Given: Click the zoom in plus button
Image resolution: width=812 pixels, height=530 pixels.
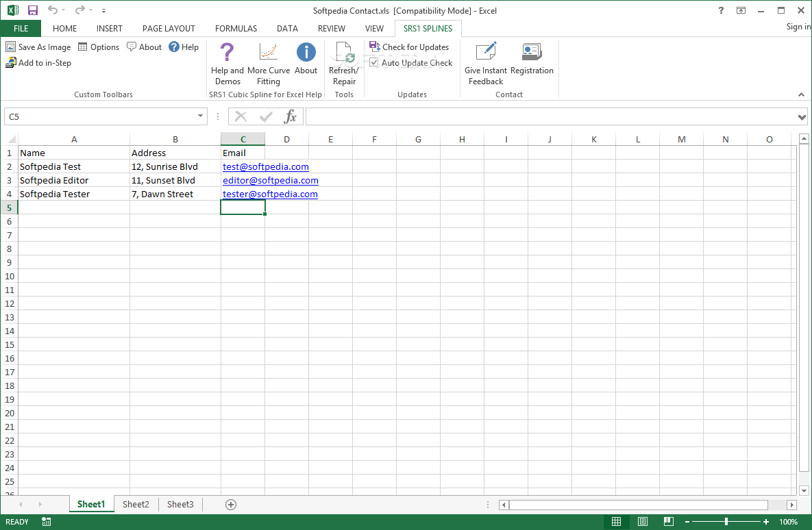Looking at the screenshot, I should [766, 522].
